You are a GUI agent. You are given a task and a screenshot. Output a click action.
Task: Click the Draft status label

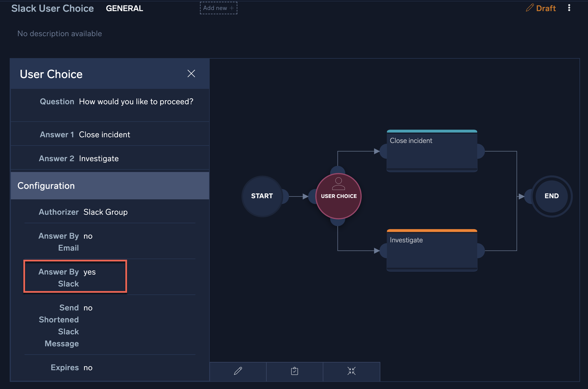546,8
